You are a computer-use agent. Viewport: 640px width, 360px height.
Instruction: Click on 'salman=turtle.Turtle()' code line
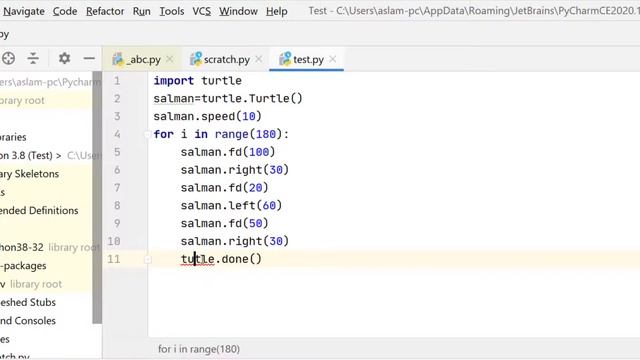click(x=228, y=99)
